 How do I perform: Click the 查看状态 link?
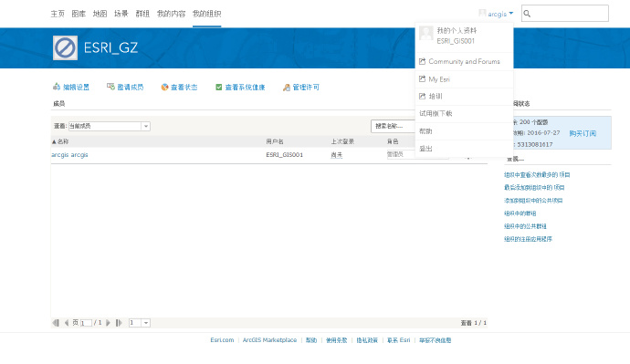[x=184, y=87]
